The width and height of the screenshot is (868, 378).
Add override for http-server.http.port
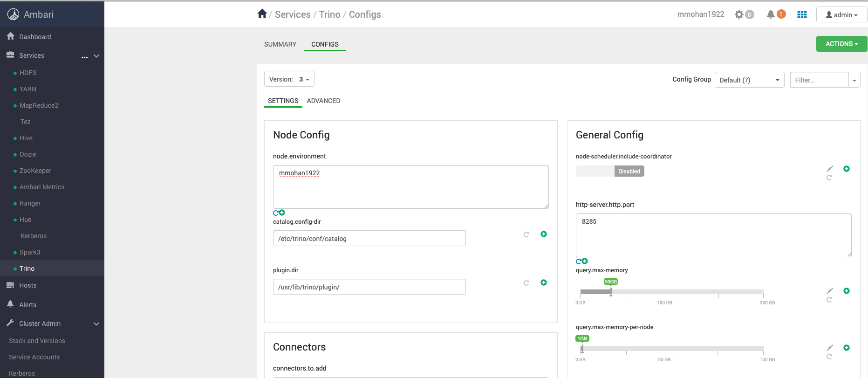tap(585, 261)
